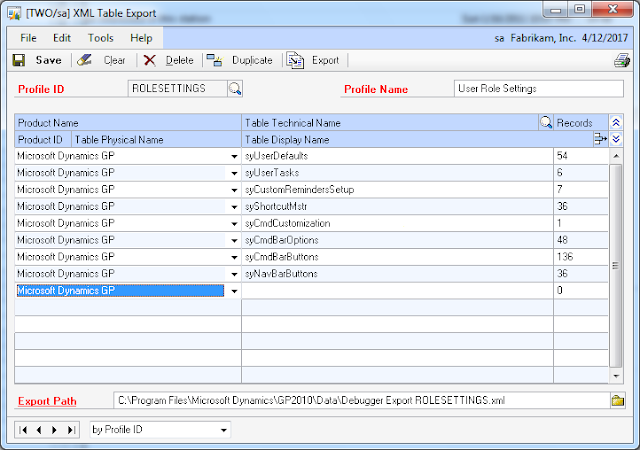Open the Tools menu
The width and height of the screenshot is (640, 450).
(100, 38)
